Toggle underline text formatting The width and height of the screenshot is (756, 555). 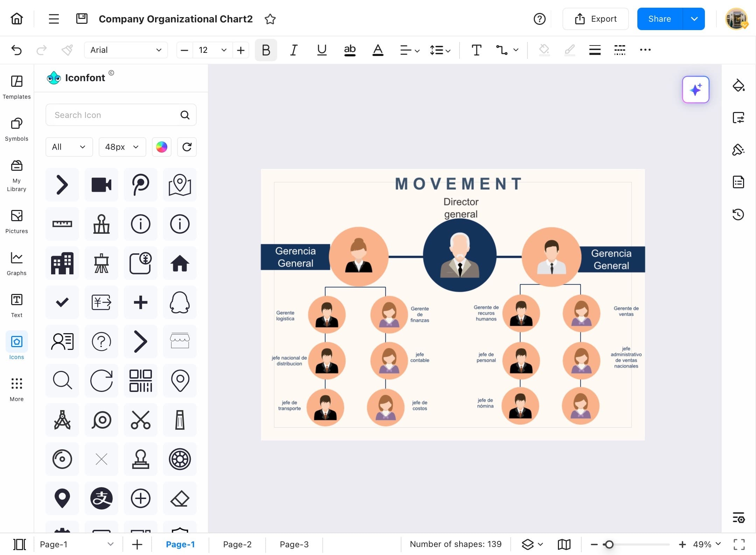tap(321, 50)
